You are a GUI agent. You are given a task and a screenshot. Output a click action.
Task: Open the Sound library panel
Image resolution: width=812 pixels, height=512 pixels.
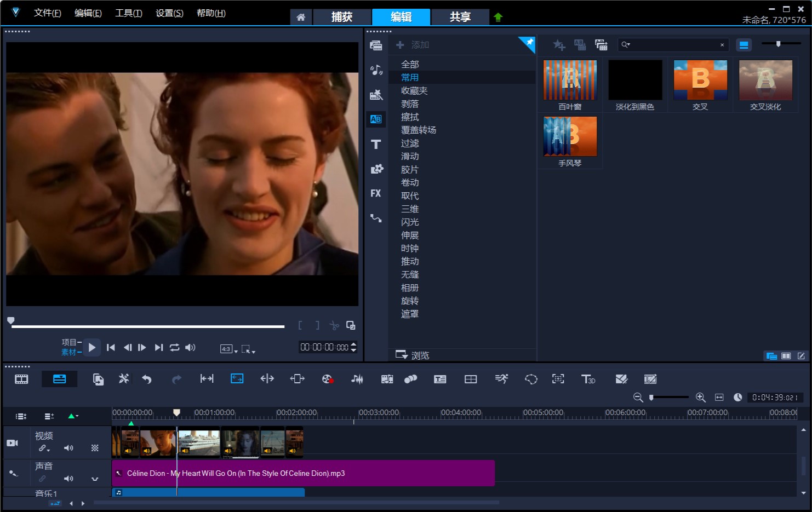(x=376, y=70)
